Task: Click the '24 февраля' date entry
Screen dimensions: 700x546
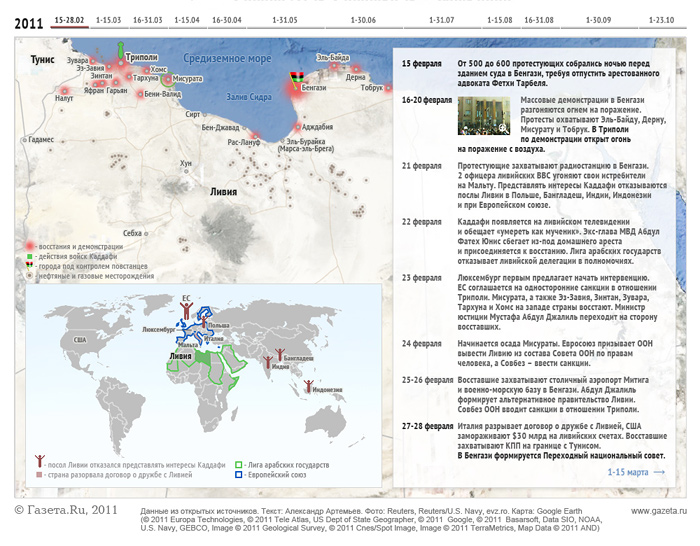Action: click(x=421, y=343)
